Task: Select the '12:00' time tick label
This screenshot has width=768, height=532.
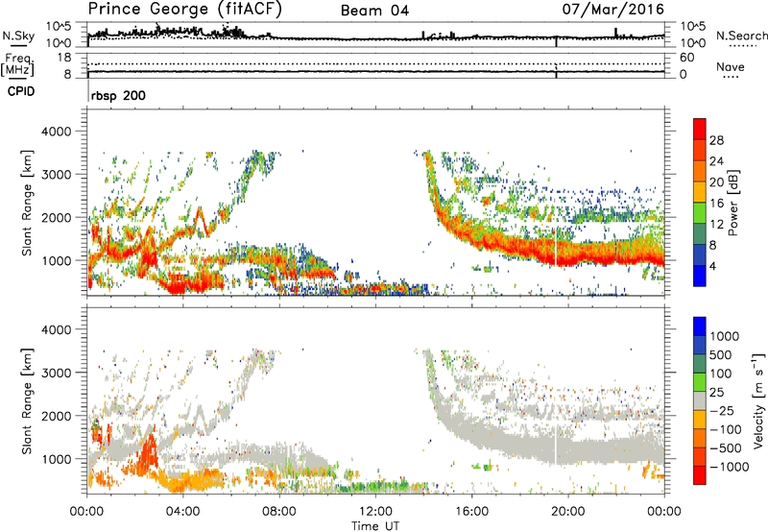Action: tap(375, 512)
